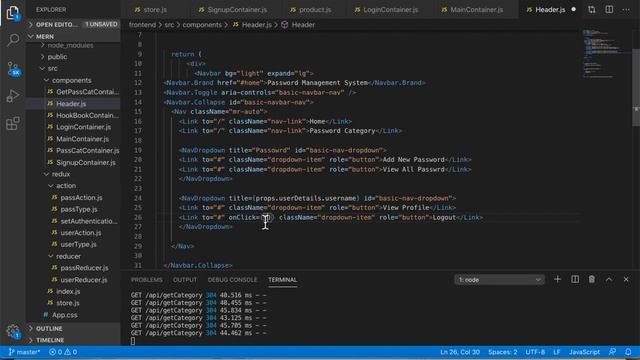Change language mode 'JavaScript' in status bar
The height and width of the screenshot is (360, 640).
(584, 352)
